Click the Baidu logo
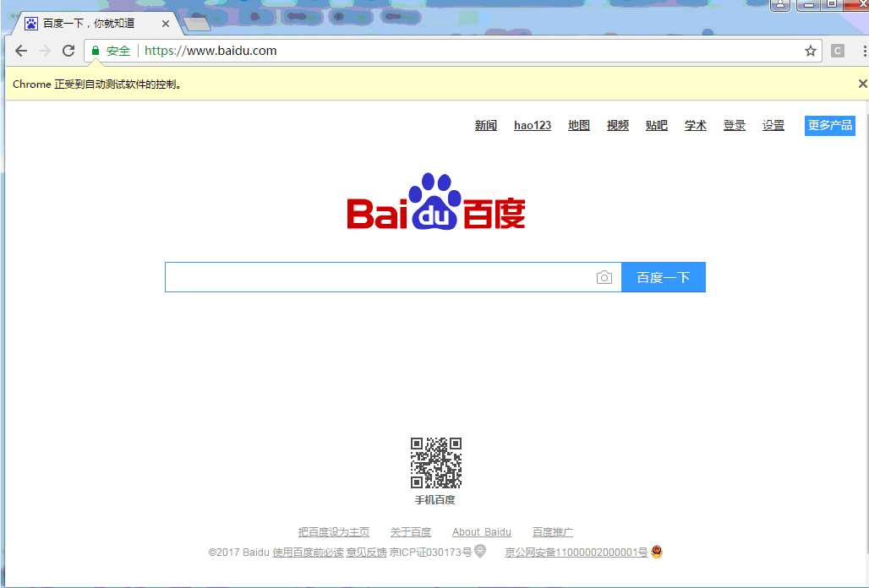869x588 pixels. (x=436, y=202)
